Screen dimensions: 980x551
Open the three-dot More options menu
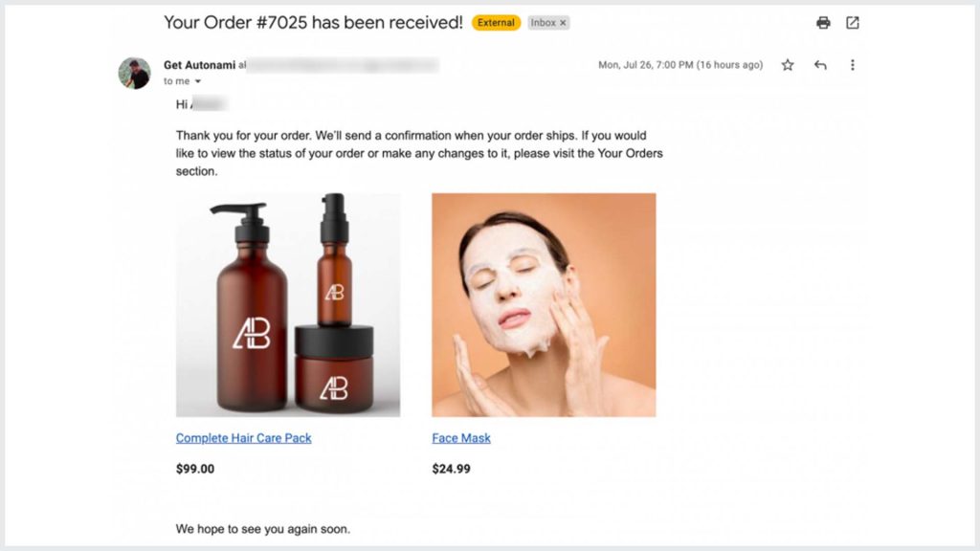click(853, 65)
